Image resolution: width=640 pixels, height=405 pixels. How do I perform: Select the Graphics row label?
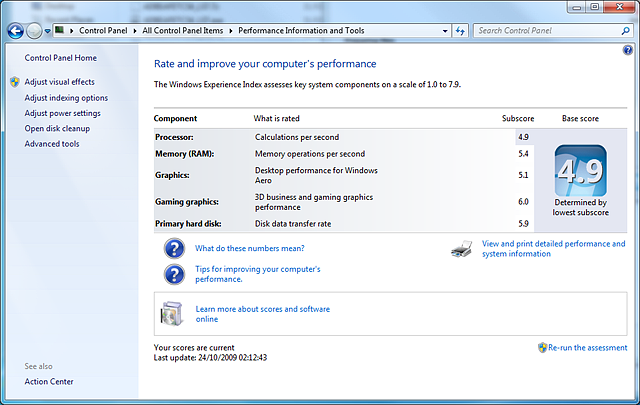172,175
